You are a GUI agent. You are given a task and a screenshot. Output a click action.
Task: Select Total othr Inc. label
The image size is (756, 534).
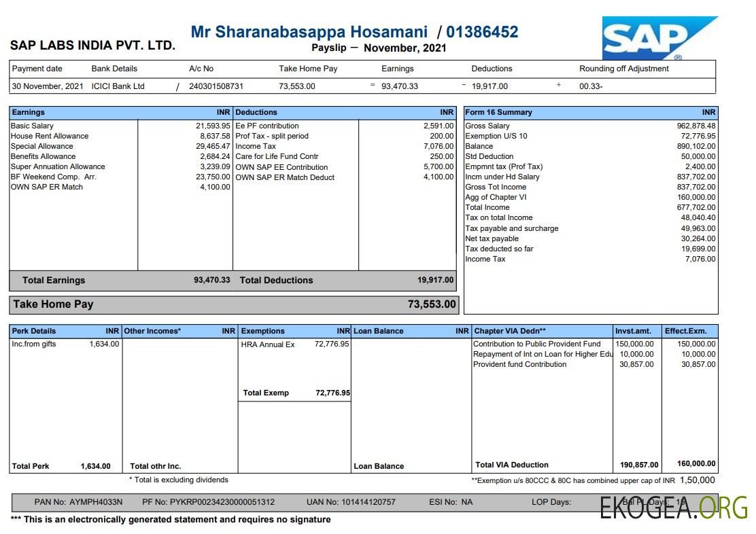tap(155, 466)
